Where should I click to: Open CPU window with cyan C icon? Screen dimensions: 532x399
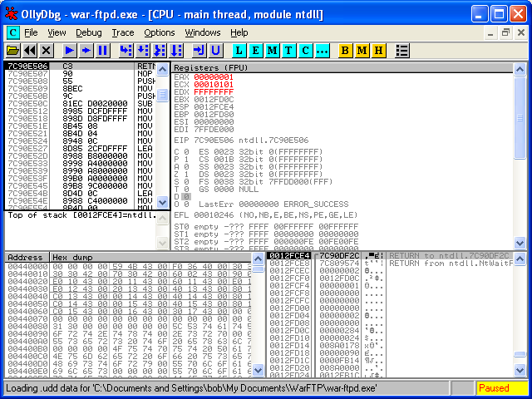click(x=306, y=51)
